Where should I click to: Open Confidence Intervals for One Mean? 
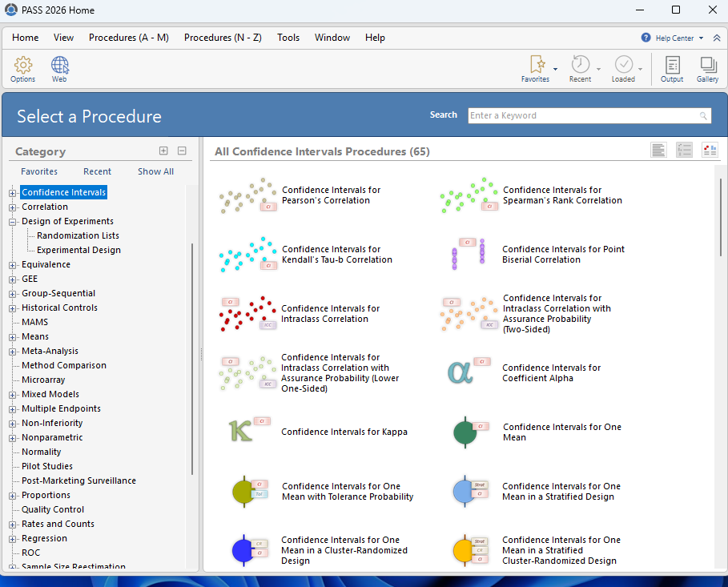561,432
